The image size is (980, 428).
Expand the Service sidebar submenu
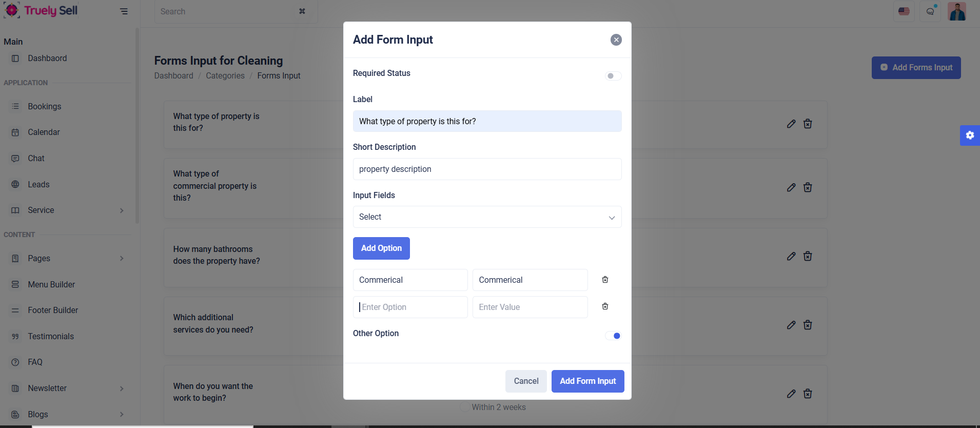122,210
